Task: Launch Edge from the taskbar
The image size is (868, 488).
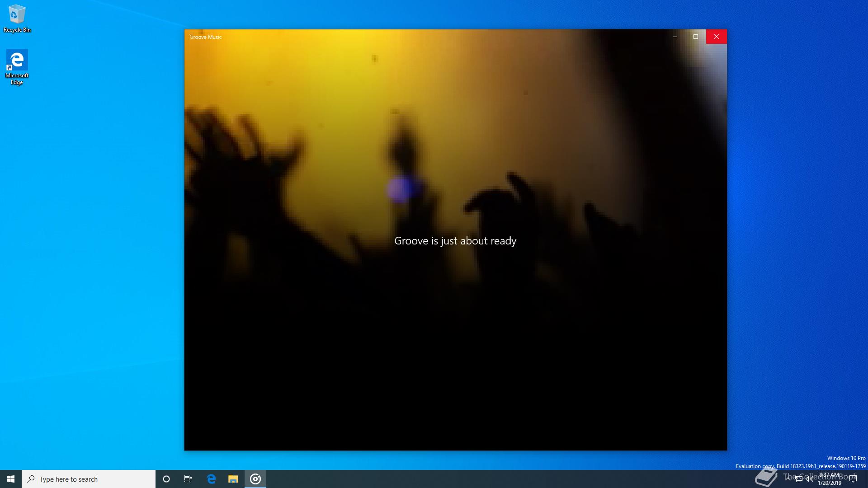Action: (211, 479)
